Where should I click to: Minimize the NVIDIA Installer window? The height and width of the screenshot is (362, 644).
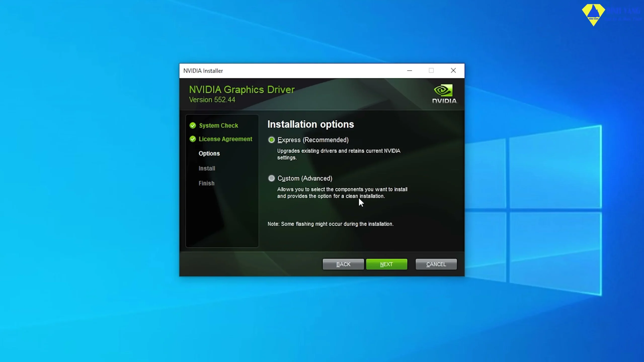point(410,71)
